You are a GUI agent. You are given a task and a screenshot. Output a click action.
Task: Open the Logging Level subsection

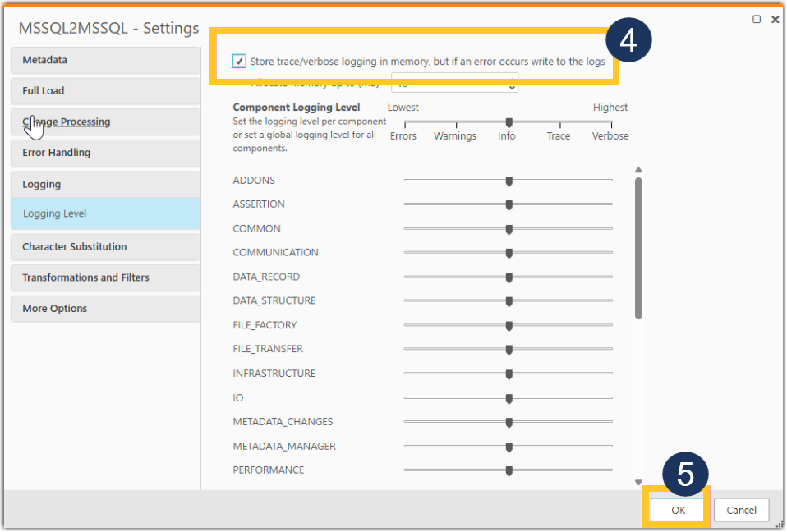104,213
